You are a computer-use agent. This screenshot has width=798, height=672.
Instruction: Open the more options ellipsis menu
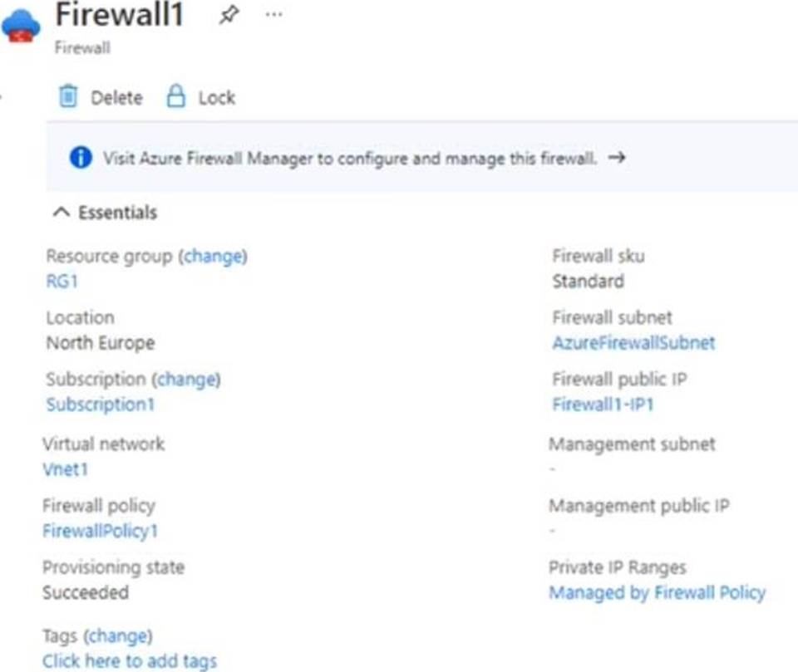pos(273,15)
